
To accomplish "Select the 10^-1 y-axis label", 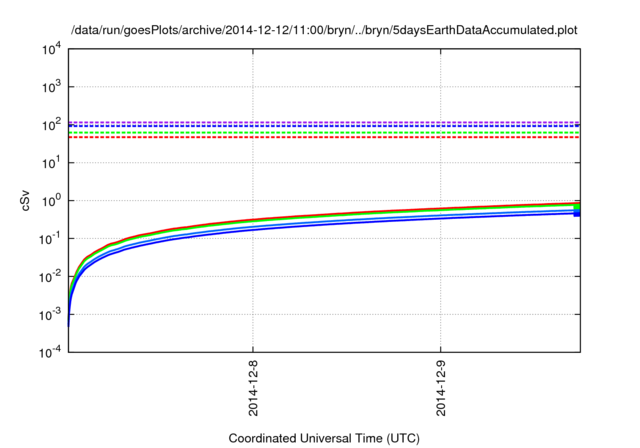I will click(x=50, y=239).
